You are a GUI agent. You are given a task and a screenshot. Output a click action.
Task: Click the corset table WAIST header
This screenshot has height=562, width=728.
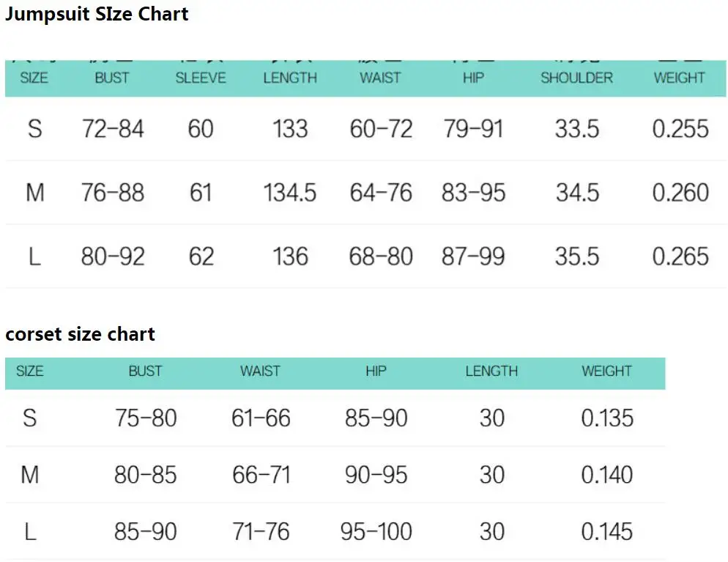(260, 371)
